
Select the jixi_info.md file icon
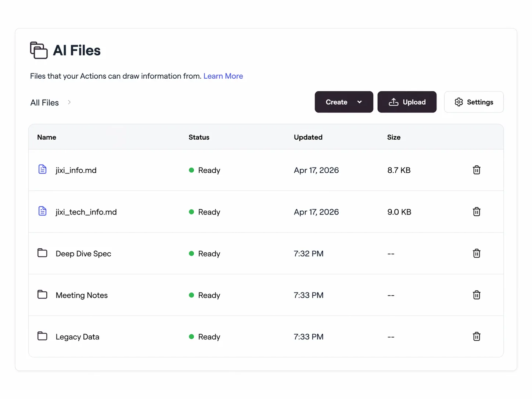42,169
